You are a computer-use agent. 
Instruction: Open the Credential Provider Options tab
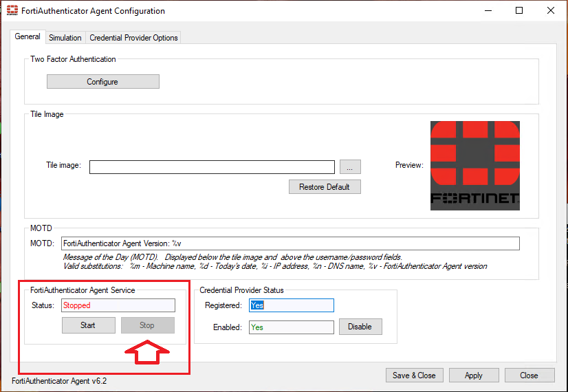(133, 38)
